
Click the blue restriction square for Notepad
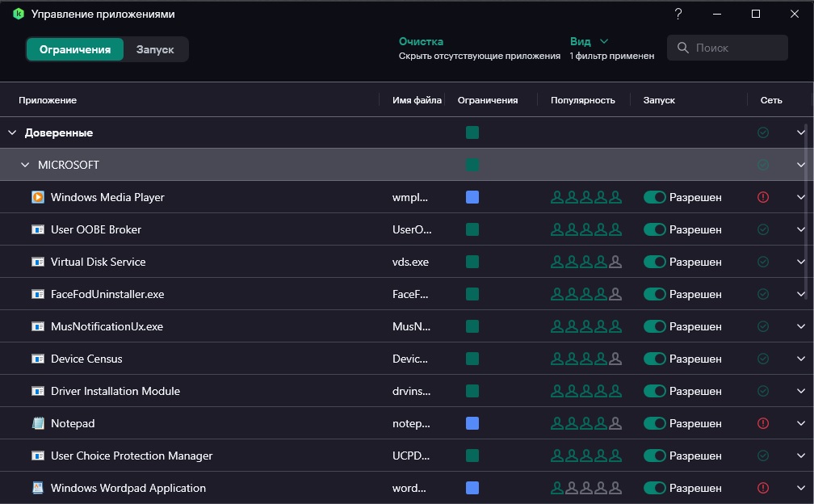[472, 423]
